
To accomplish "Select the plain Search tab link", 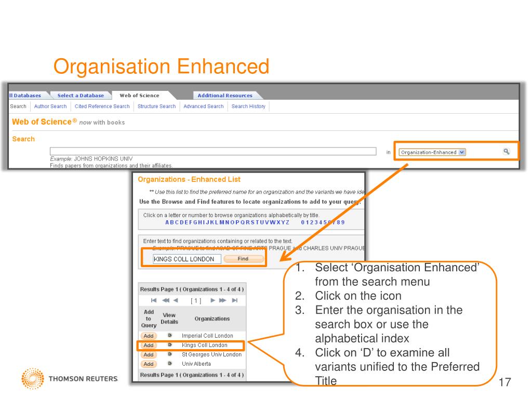I will pyautogui.click(x=18, y=106).
